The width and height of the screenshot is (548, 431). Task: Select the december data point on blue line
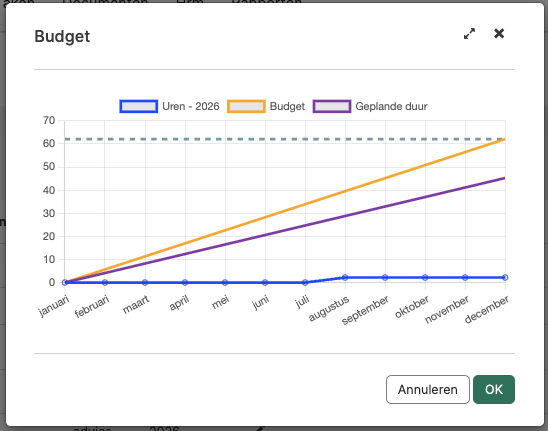505,278
